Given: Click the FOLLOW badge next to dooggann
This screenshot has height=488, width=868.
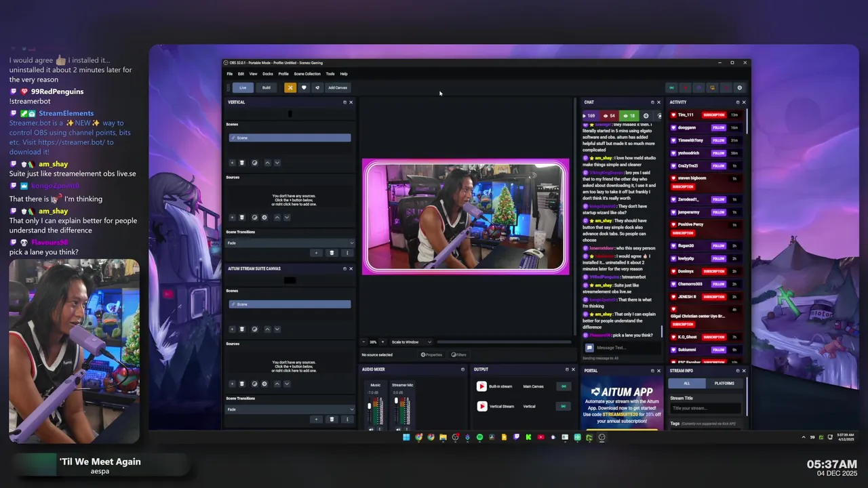Looking at the screenshot, I should coord(718,127).
